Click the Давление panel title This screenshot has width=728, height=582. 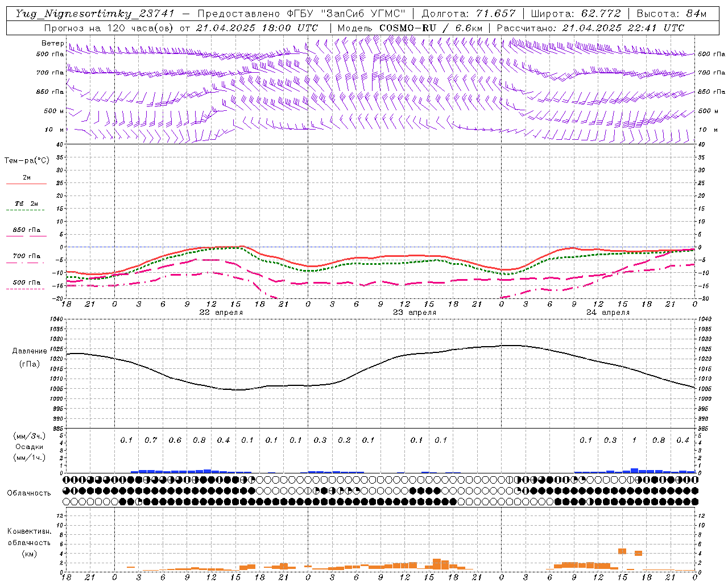tap(30, 351)
